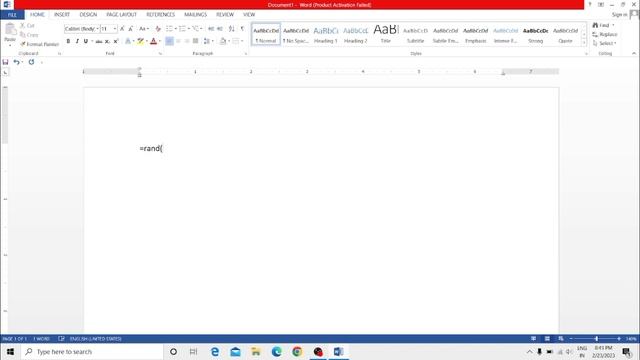This screenshot has height=360, width=640.
Task: Apply red font color
Action: coord(153,41)
